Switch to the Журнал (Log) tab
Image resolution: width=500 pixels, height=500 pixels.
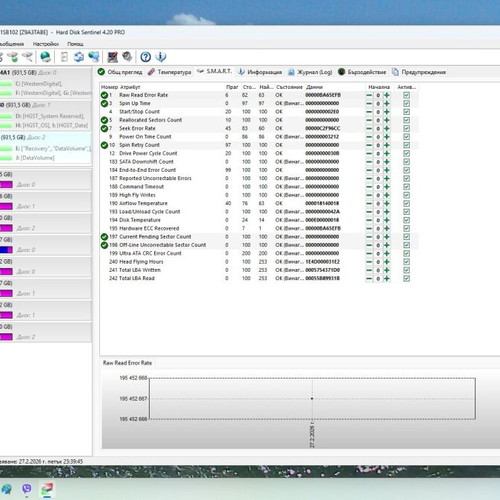point(310,72)
